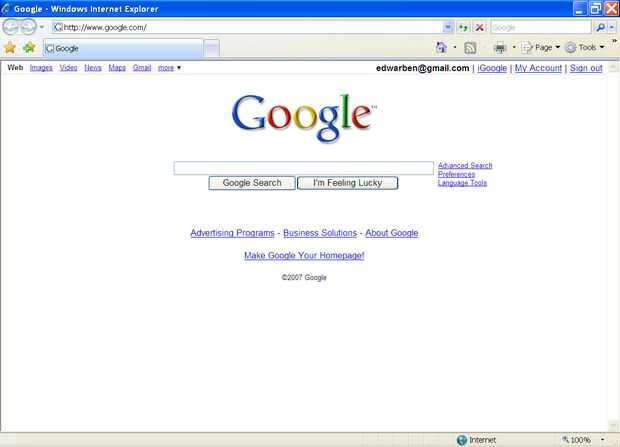
Task: Click the Print icon
Action: coord(500,48)
